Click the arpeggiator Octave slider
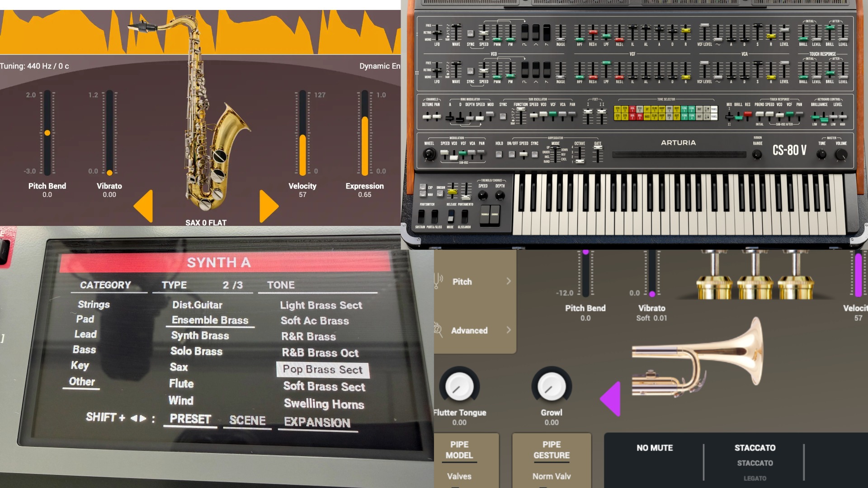 click(580, 154)
